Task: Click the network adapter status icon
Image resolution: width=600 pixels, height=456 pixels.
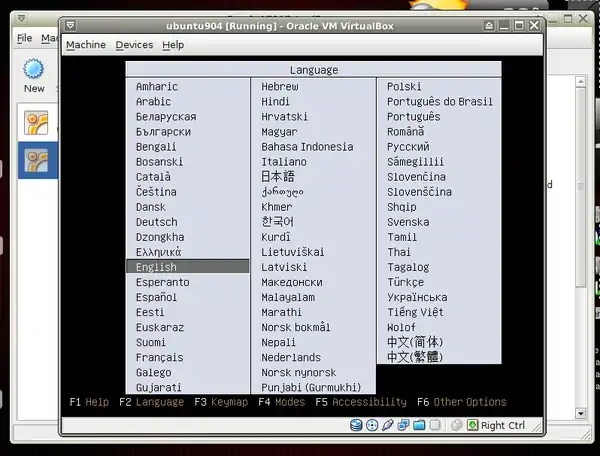Action: click(404, 425)
